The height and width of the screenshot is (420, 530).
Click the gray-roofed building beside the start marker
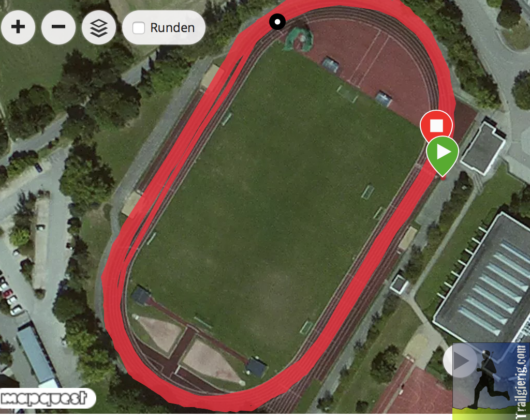(x=483, y=148)
